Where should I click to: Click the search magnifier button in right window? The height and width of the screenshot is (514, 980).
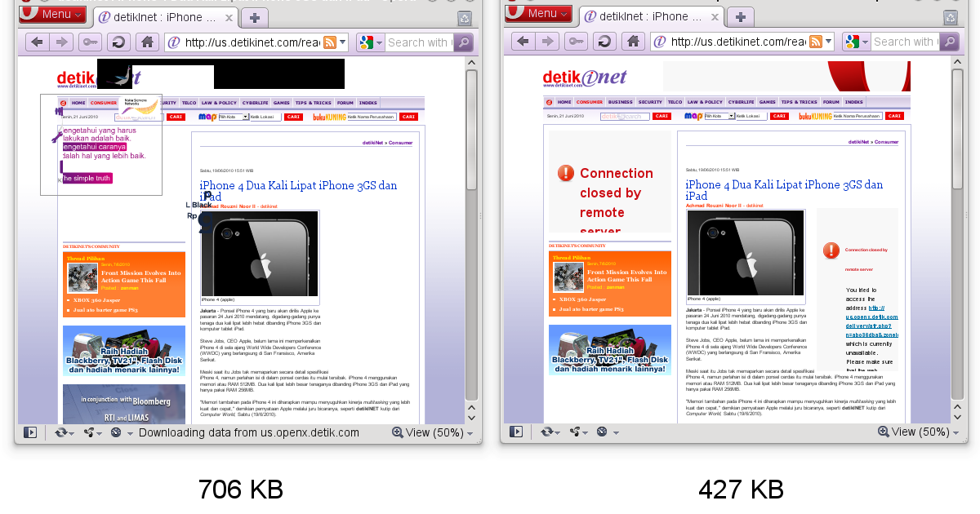949,42
